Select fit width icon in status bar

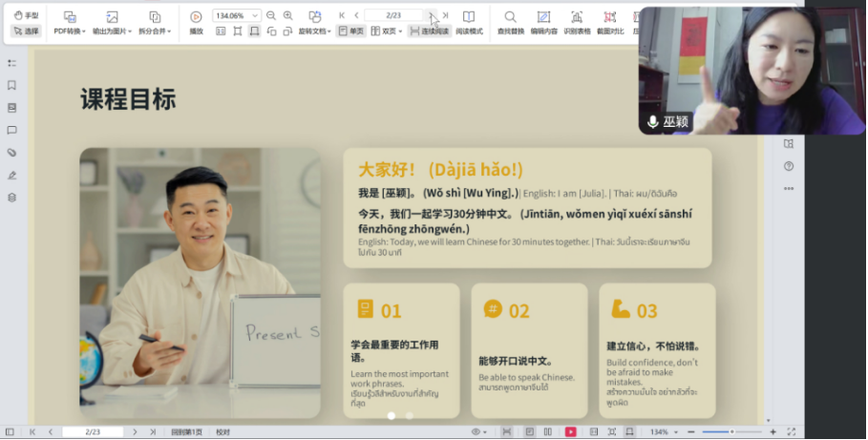(x=629, y=431)
